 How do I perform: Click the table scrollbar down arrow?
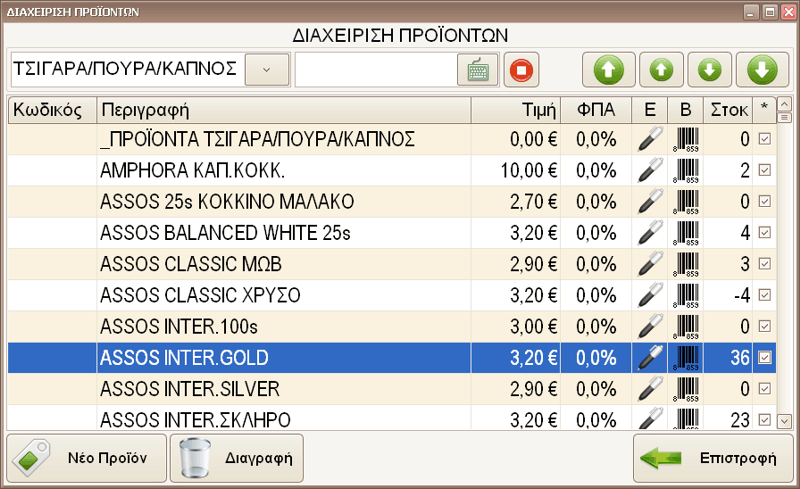[x=784, y=421]
